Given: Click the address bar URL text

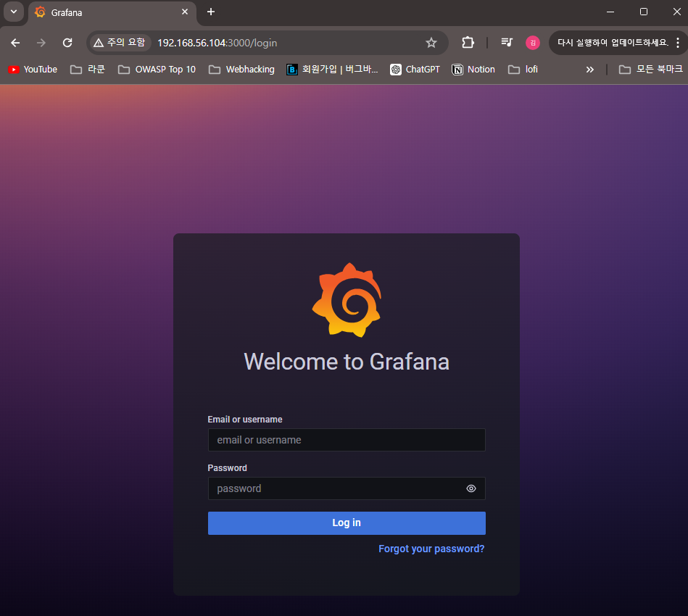Looking at the screenshot, I should point(217,43).
